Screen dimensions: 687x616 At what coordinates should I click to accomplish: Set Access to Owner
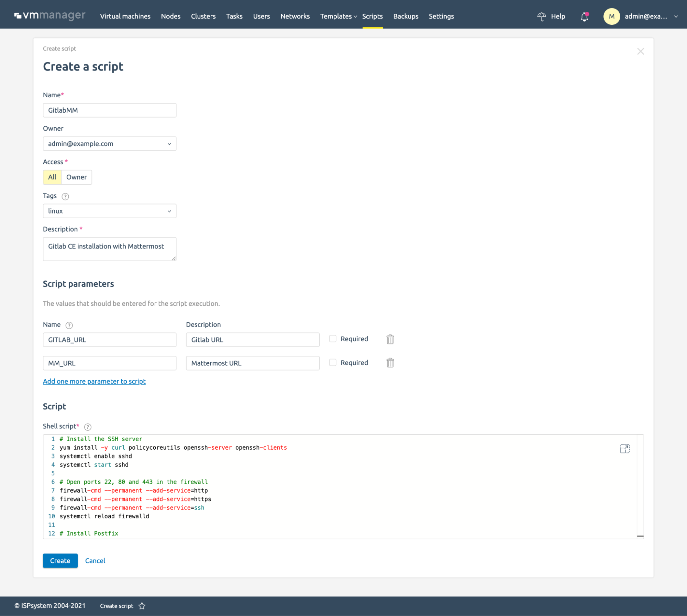tap(76, 177)
